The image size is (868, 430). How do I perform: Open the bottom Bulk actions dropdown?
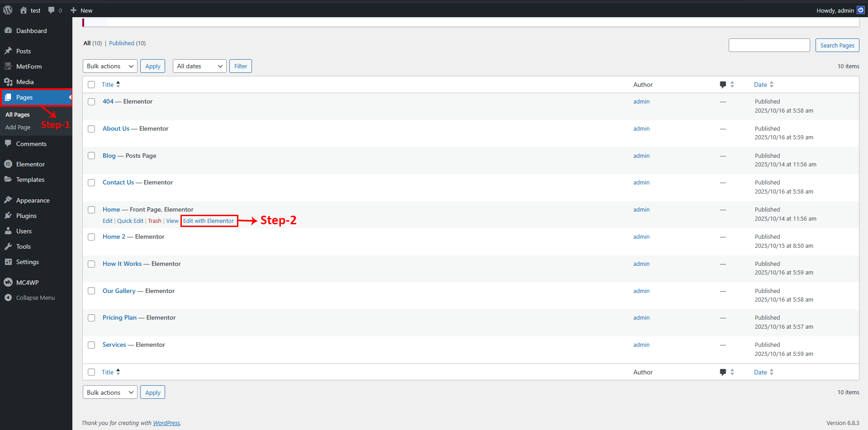[110, 392]
